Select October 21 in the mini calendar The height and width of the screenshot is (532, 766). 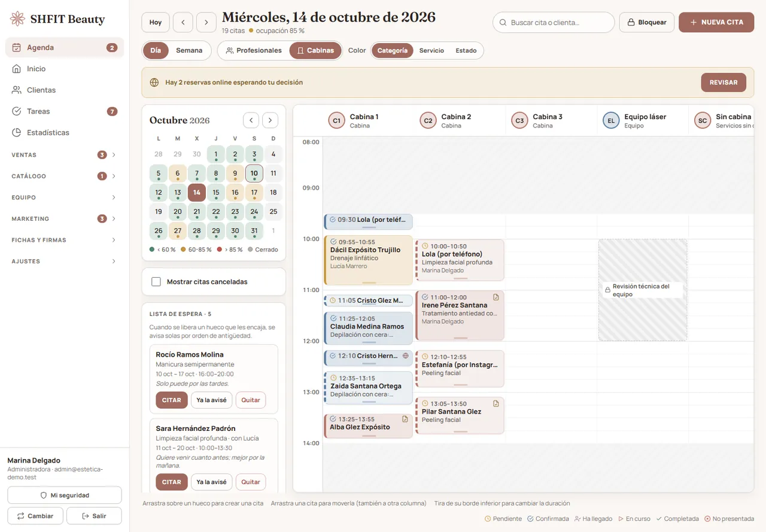pos(197,212)
